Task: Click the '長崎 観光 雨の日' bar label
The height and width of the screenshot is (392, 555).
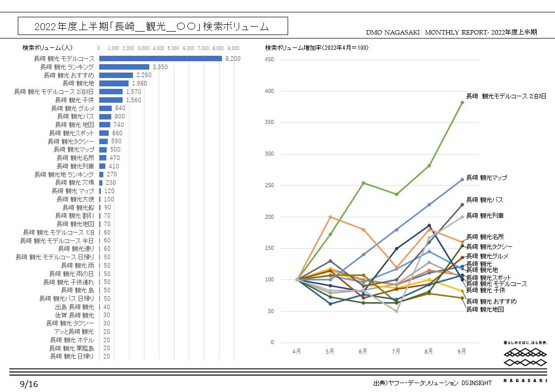Action: 72,274
